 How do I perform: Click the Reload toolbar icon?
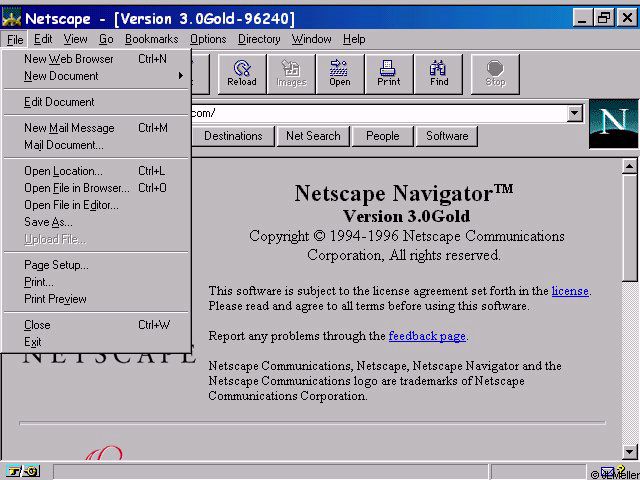click(x=242, y=74)
